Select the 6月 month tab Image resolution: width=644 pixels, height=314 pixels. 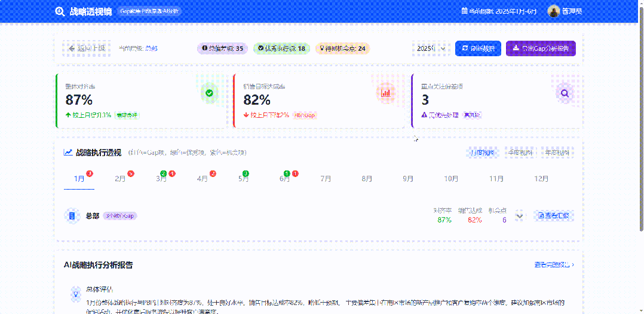pos(284,178)
